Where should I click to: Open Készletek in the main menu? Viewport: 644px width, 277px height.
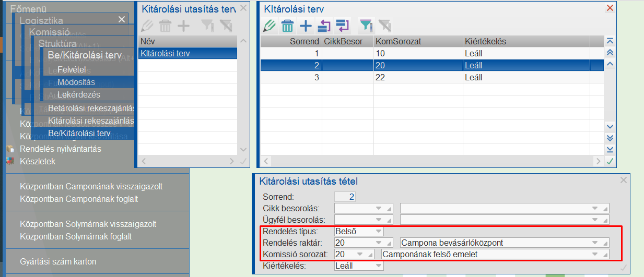pyautogui.click(x=38, y=161)
